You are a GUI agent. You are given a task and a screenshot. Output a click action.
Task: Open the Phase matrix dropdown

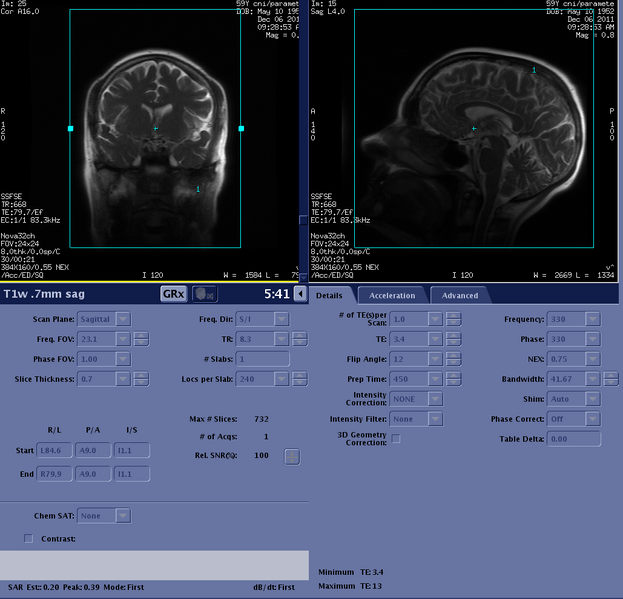(593, 339)
